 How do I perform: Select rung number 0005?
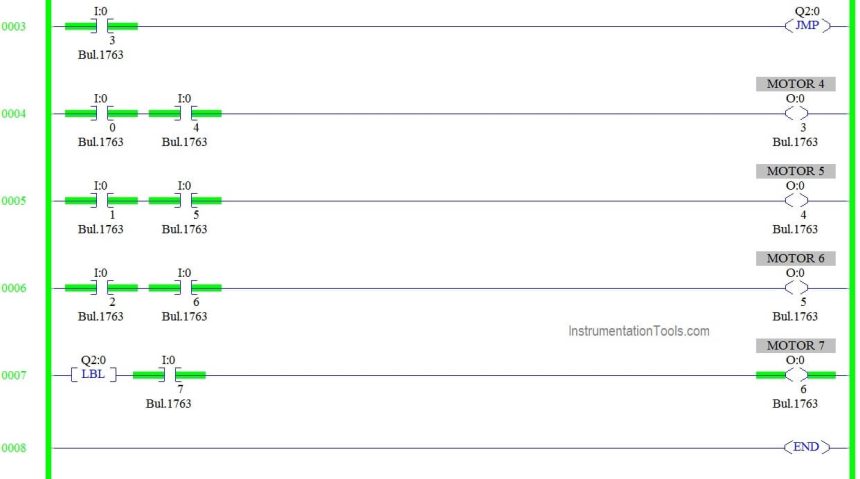click(x=13, y=201)
